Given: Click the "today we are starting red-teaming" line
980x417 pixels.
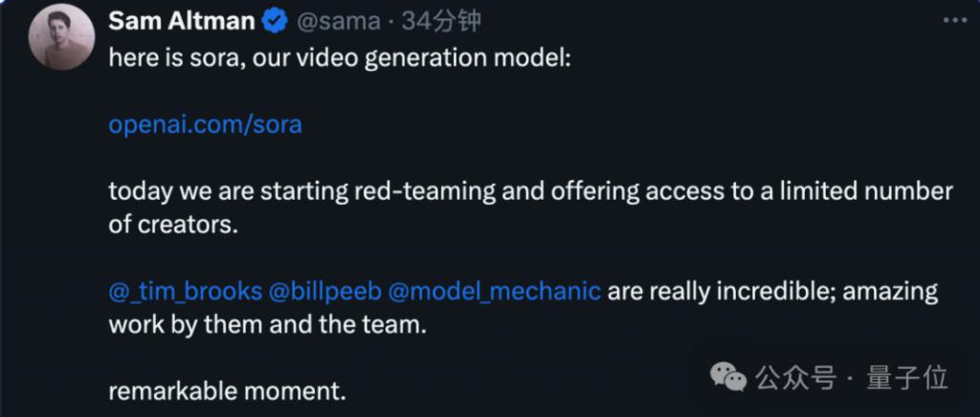Looking at the screenshot, I should (530, 191).
